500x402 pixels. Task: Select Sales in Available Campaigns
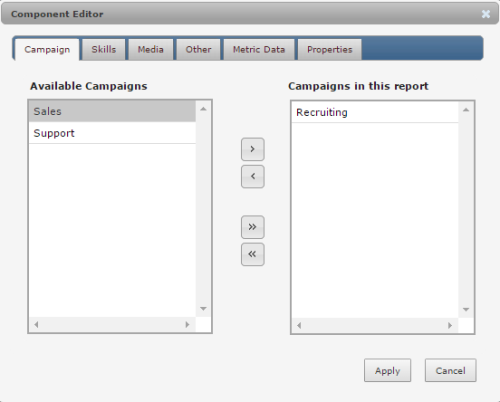(x=112, y=111)
